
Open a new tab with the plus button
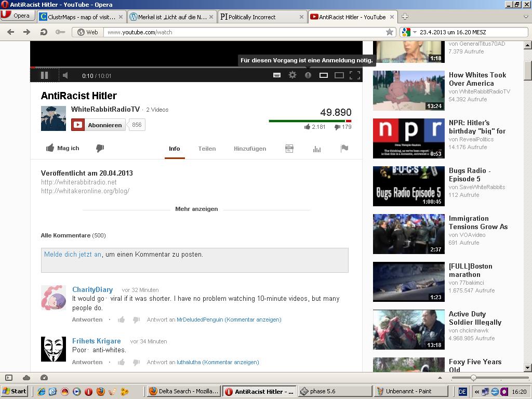pos(405,16)
